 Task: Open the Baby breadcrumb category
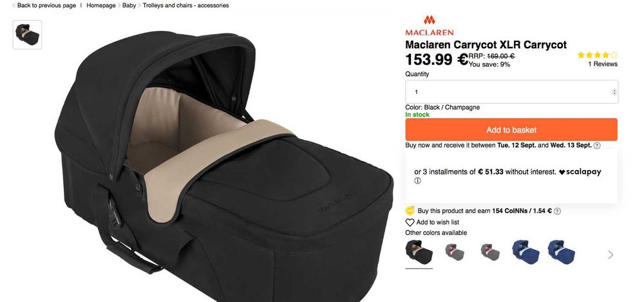[129, 5]
